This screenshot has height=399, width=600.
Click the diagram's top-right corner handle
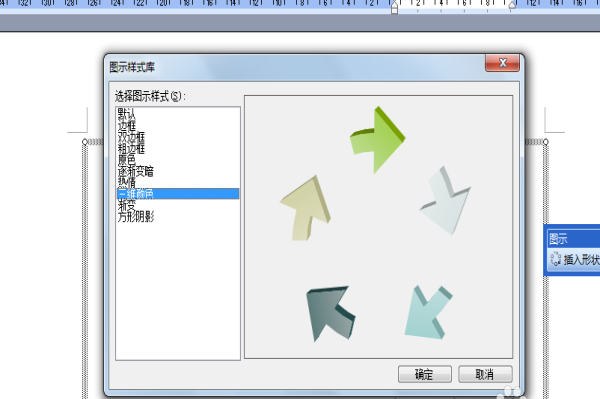click(x=546, y=142)
